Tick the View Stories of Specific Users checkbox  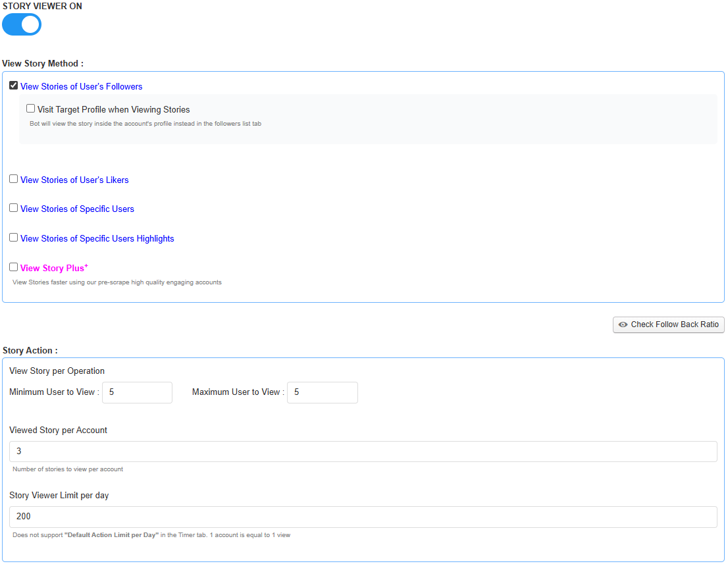pos(13,208)
